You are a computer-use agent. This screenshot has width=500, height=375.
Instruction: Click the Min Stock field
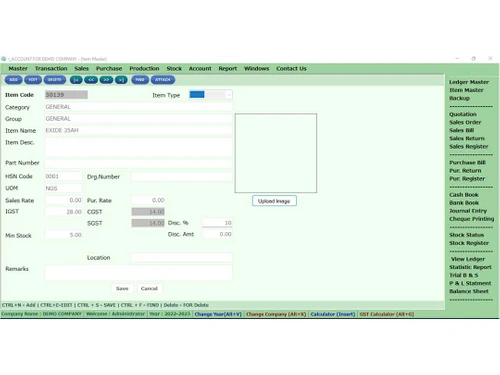click(63, 235)
